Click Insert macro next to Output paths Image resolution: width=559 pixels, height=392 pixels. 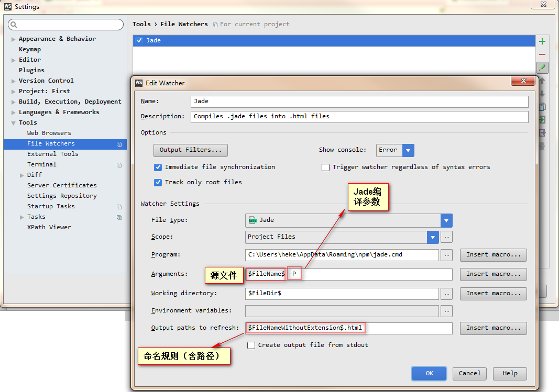[493, 328]
